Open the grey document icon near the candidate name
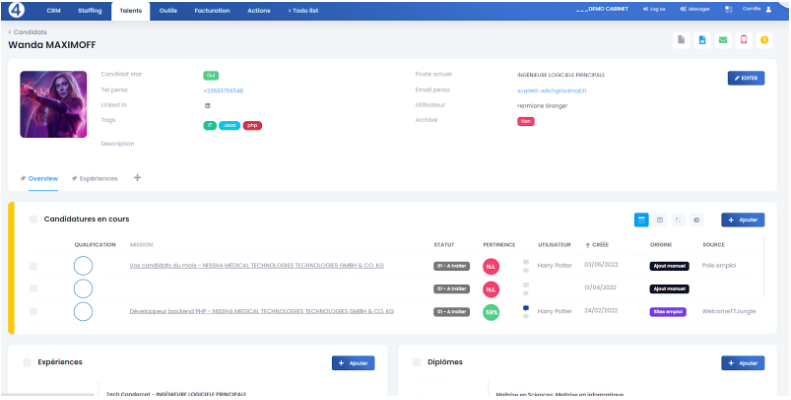This screenshot has height=400, width=791. (x=681, y=40)
